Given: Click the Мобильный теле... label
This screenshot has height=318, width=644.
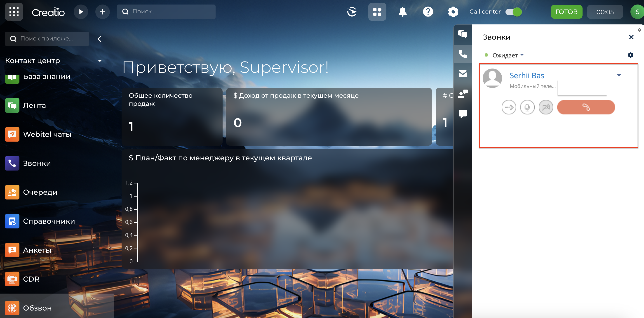Looking at the screenshot, I should click(x=533, y=86).
